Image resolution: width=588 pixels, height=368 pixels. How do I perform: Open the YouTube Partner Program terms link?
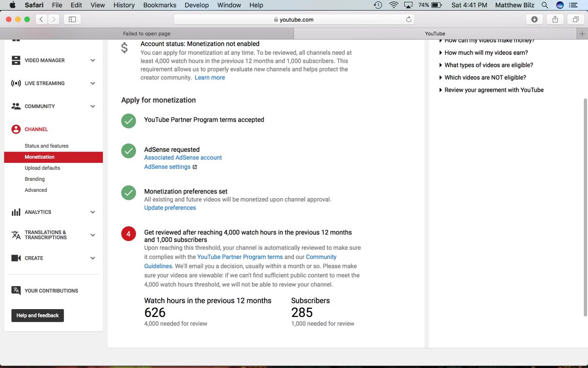click(240, 257)
